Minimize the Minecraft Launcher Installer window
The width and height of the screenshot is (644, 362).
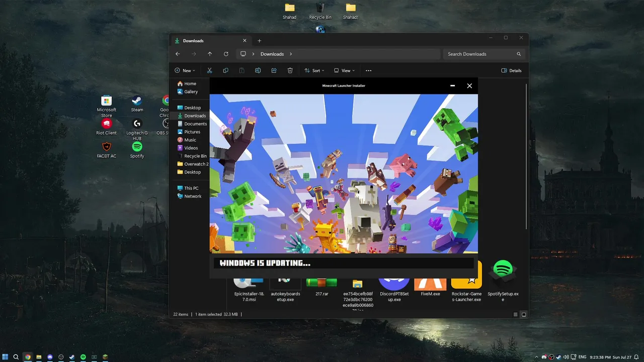point(453,86)
